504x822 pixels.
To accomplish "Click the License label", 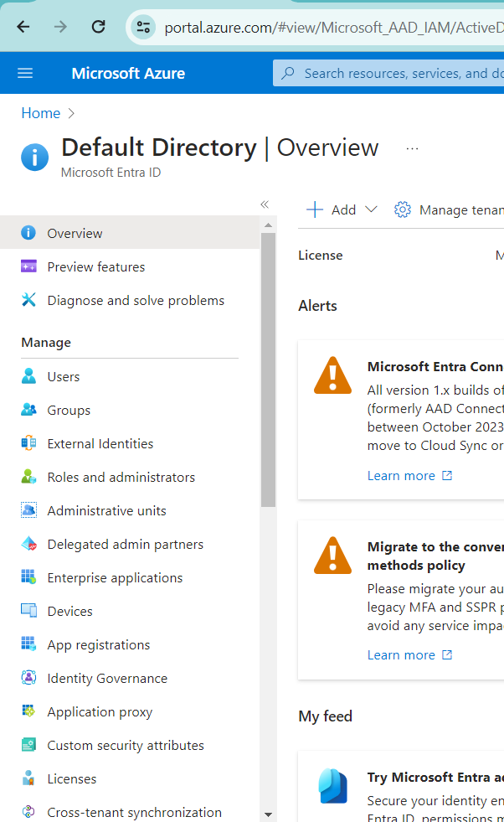I will (320, 256).
